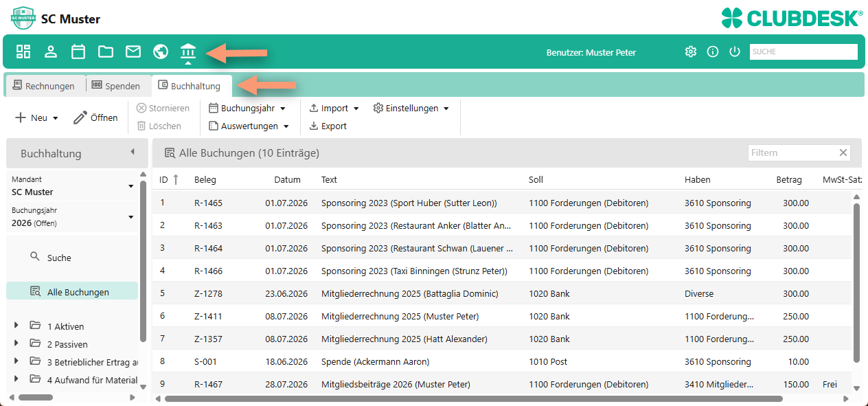Open the finance bank building icon
Viewport: 868px width, 406px height.
188,51
